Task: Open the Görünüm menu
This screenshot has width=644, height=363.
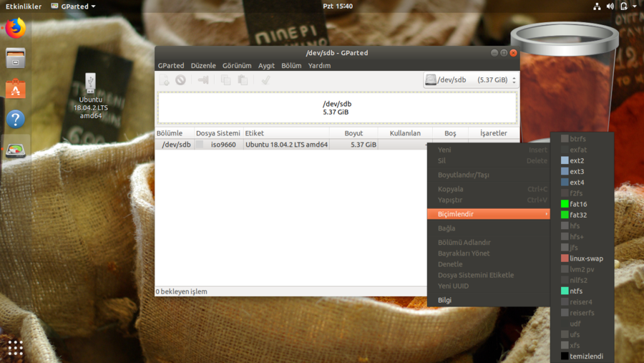Action: [x=237, y=66]
